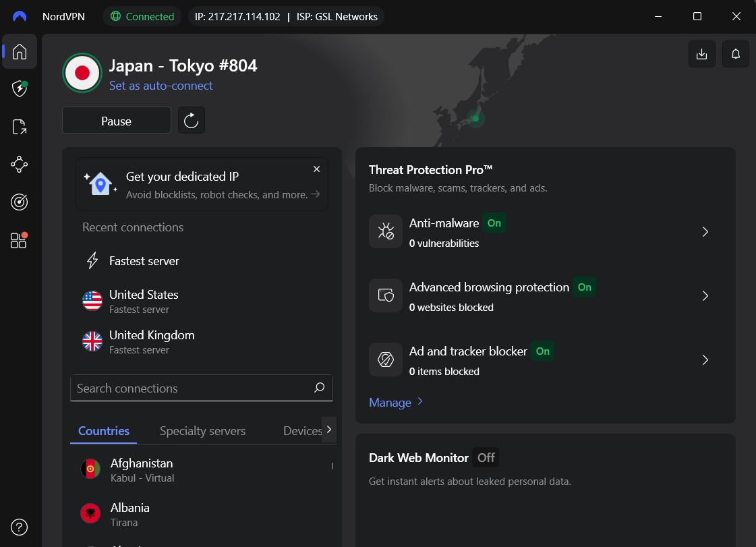This screenshot has height=547, width=756.
Task: Switch to the Specialty servers tab
Action: [202, 431]
